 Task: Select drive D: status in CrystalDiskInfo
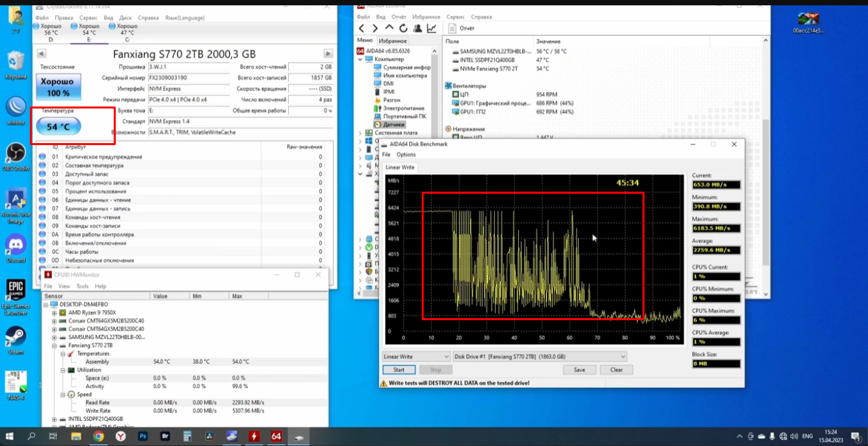51,33
